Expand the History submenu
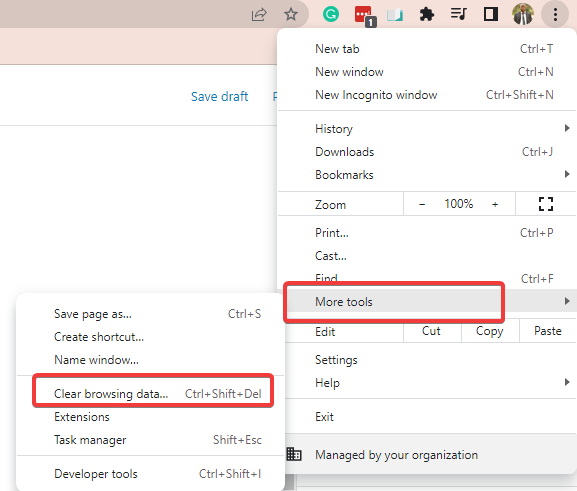Image resolution: width=577 pixels, height=491 pixels. pos(427,129)
